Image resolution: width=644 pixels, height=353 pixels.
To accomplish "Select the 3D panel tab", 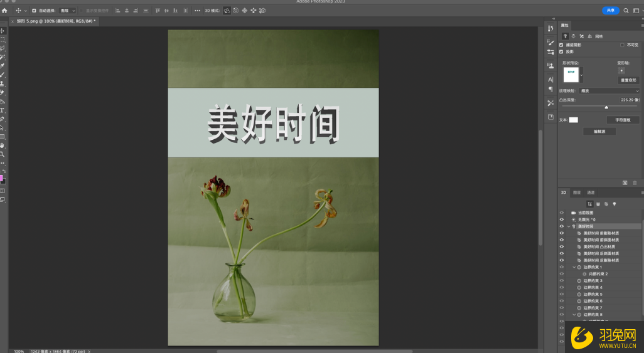I will (564, 192).
